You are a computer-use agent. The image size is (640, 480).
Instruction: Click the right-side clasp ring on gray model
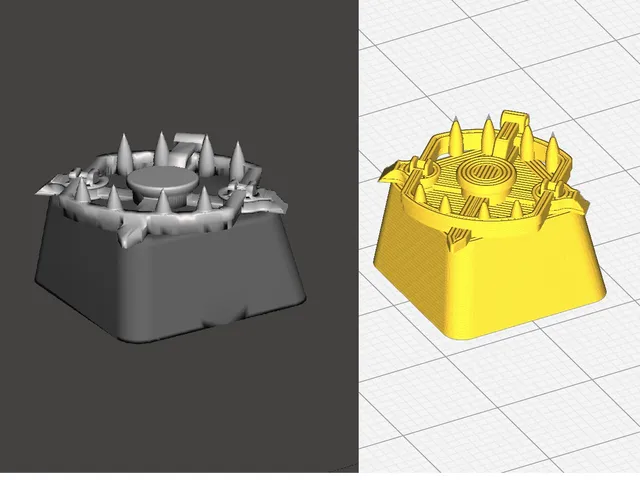coord(231,190)
